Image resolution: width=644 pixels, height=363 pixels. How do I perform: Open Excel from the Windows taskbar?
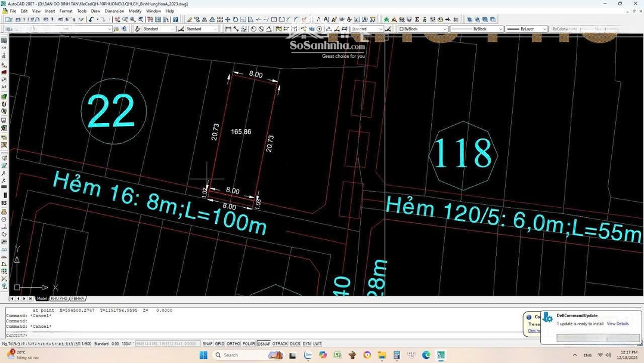pyautogui.click(x=337, y=355)
